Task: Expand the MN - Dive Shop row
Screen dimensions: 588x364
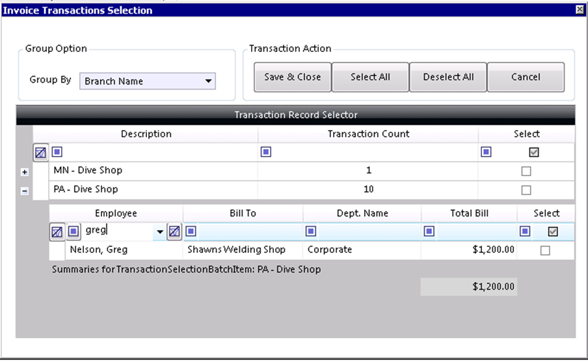Action: coord(24,172)
